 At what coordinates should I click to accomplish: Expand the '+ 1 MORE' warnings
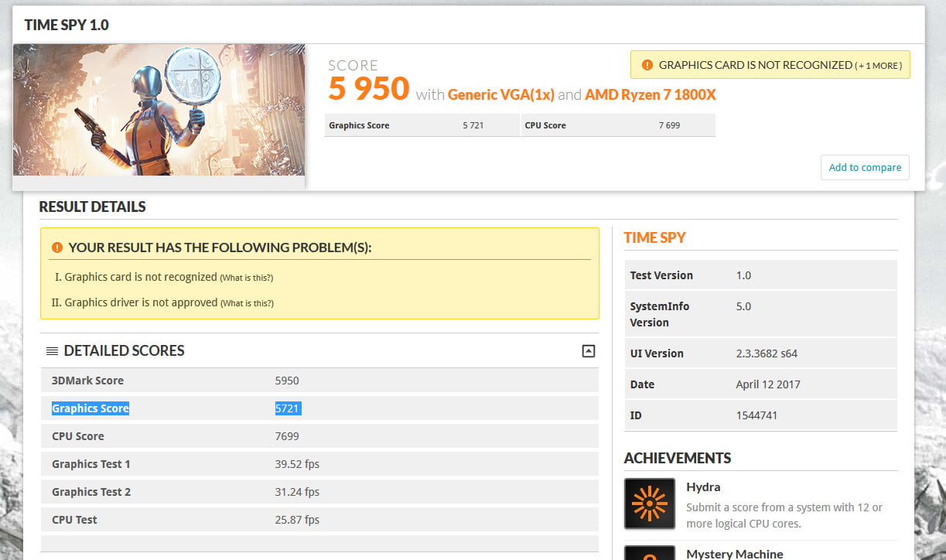[x=879, y=66]
